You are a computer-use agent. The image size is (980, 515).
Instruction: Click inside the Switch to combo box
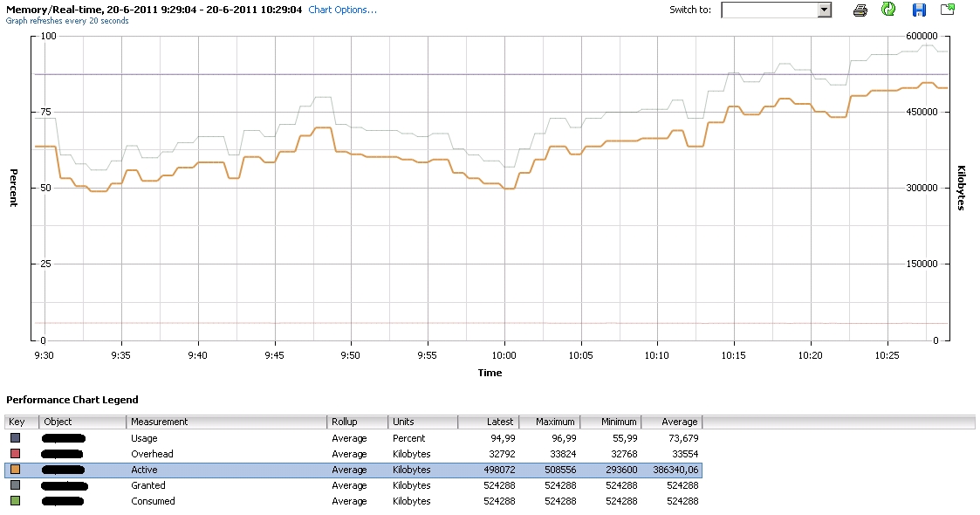tap(769, 10)
